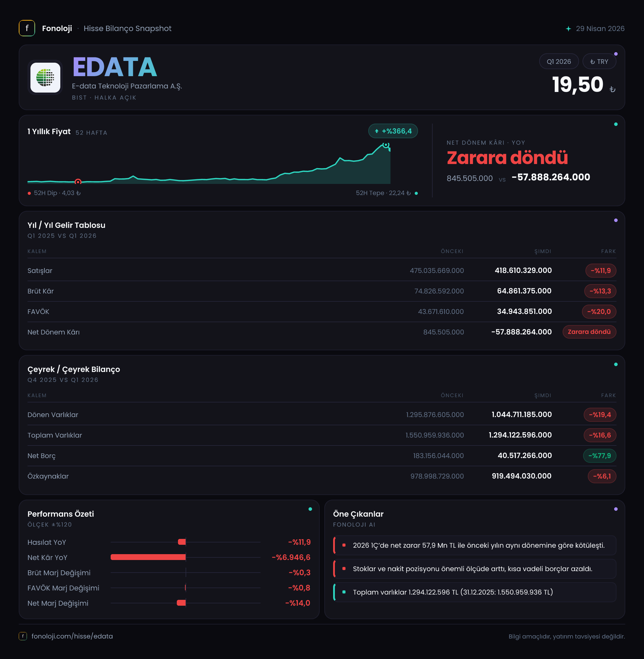Click the 'Öne Çıkanlar' heading
644x659 pixels.
(358, 514)
